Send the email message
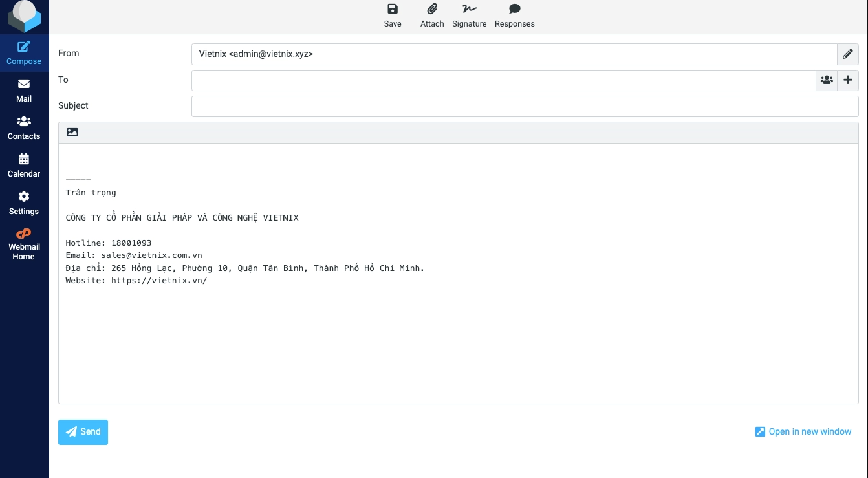This screenshot has width=868, height=478. click(83, 432)
